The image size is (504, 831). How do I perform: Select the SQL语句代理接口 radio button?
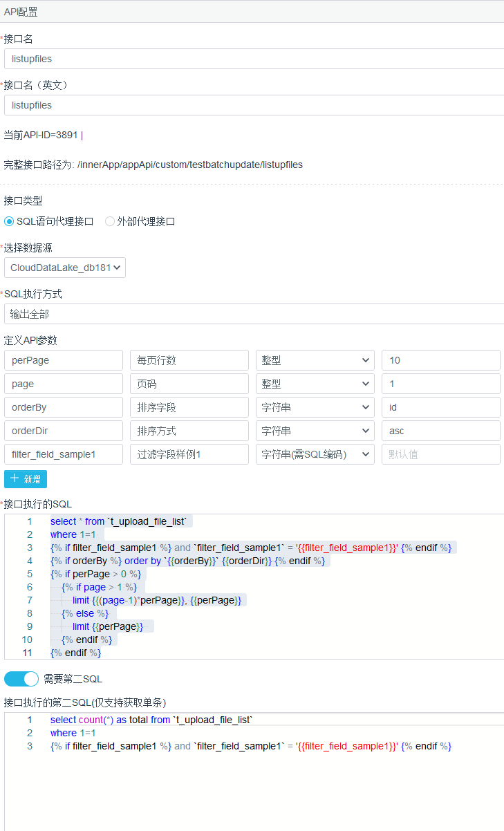[x=10, y=221]
